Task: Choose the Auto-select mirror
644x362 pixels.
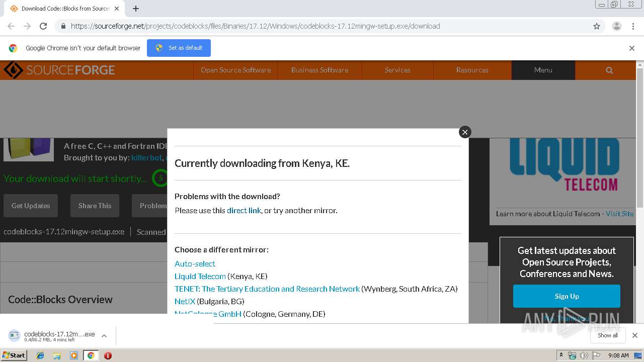Action: [195, 263]
